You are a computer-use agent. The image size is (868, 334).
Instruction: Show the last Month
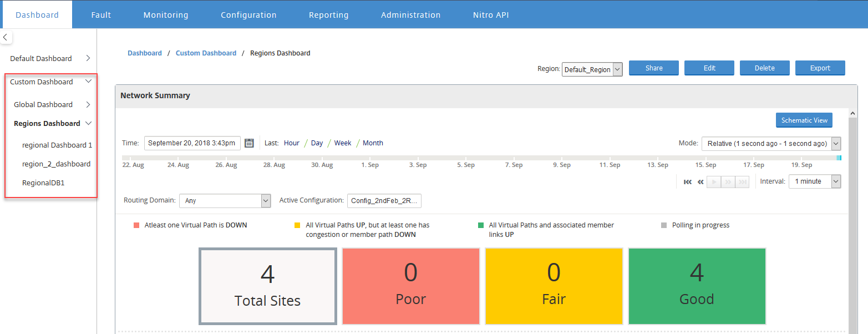373,143
